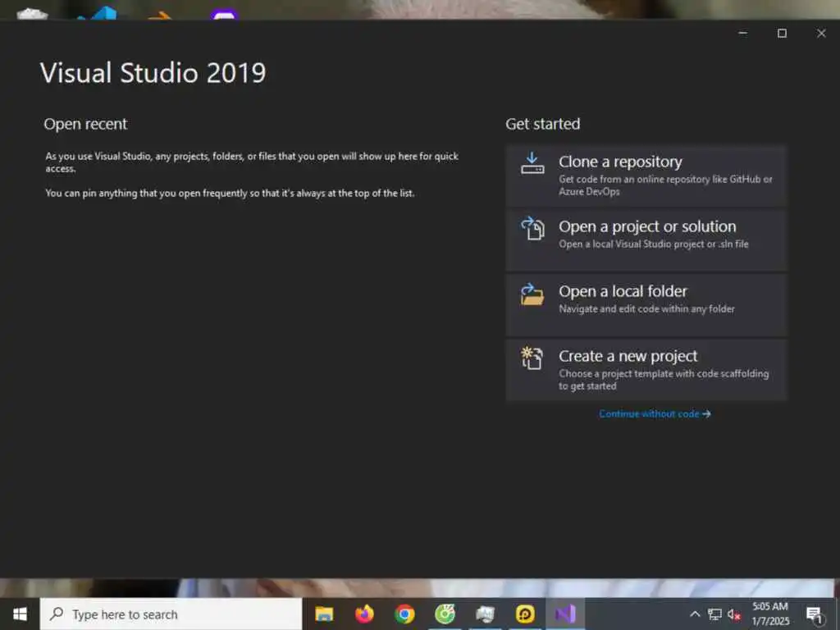Select the Clone a repository title
840x630 pixels.
[x=620, y=162]
